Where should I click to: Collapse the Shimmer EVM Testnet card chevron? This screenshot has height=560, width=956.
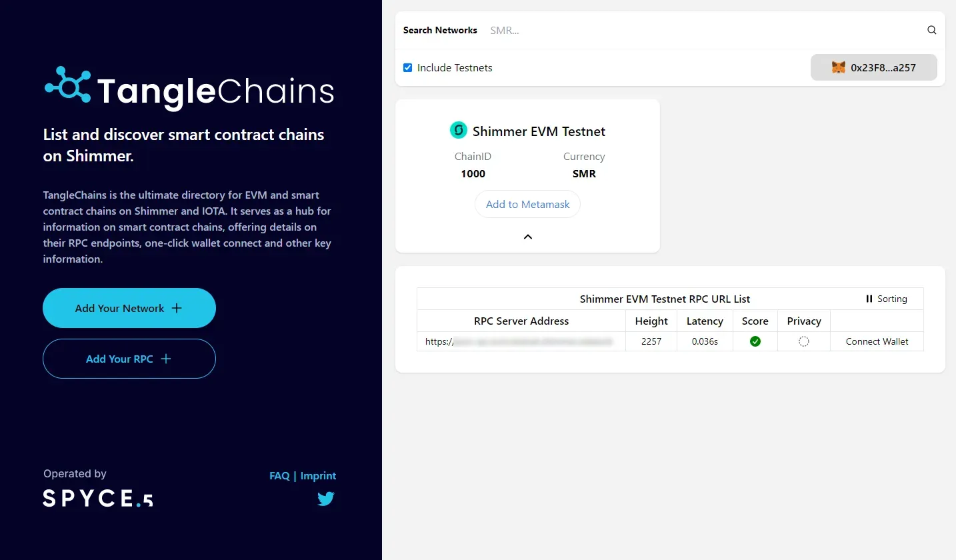527,237
